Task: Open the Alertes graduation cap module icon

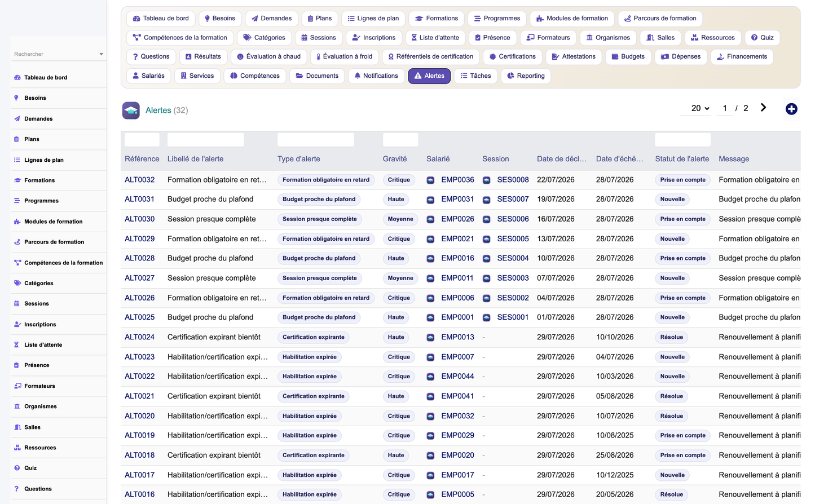Action: point(131,110)
